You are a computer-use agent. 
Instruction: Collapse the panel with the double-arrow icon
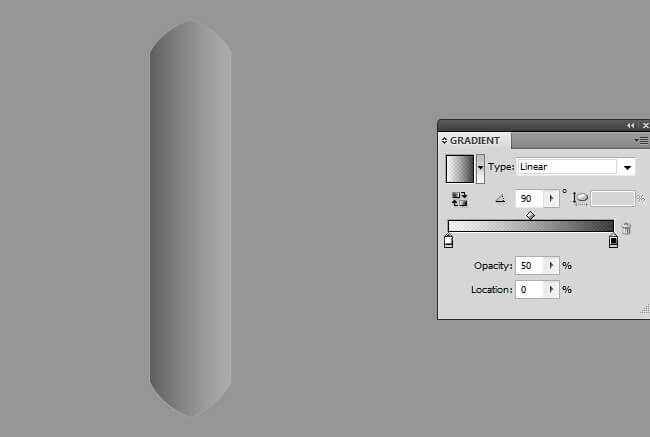(630, 125)
